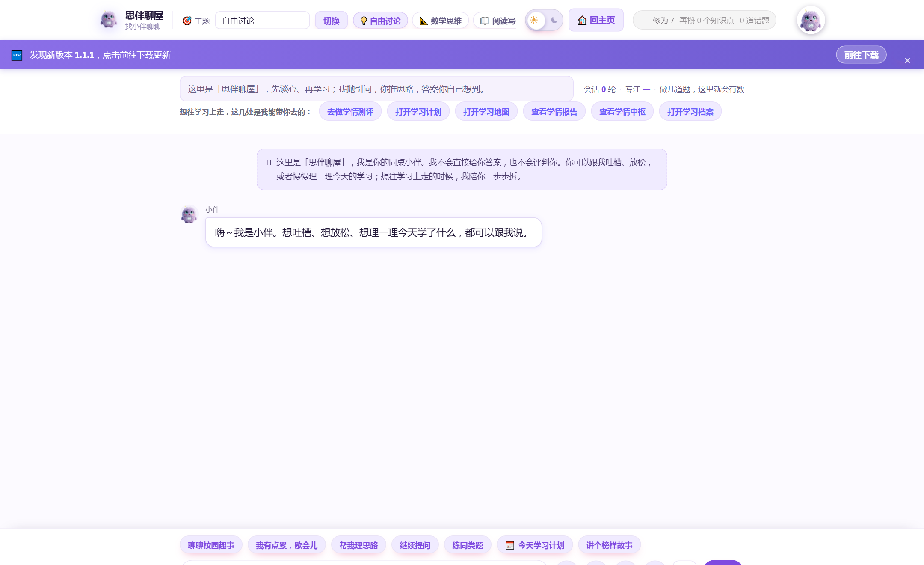Switch to sun light mode
924x565 pixels.
tap(534, 20)
